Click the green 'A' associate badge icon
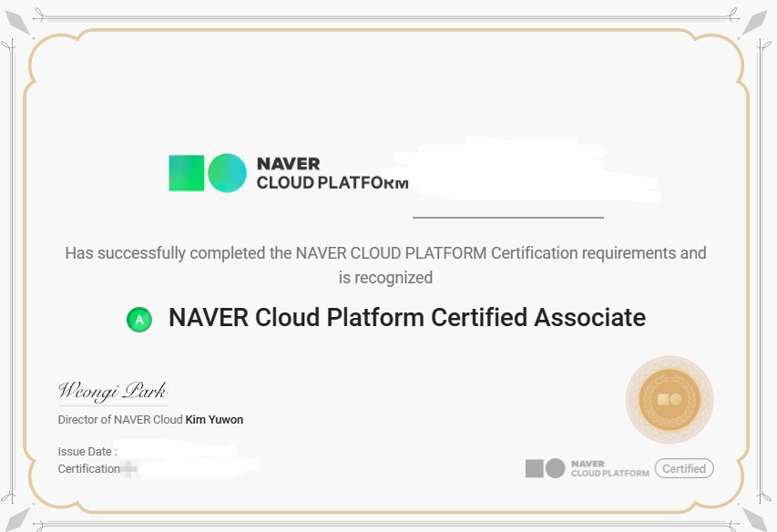The width and height of the screenshot is (777, 532). pyautogui.click(x=139, y=320)
